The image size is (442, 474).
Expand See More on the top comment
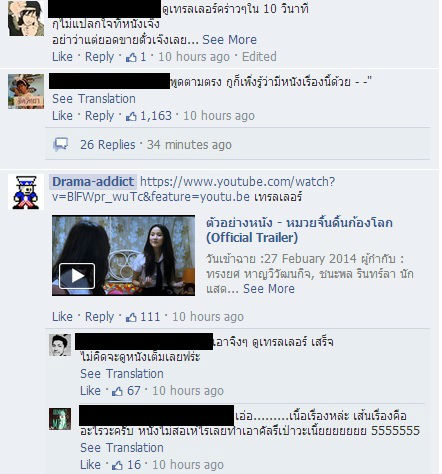pos(230,40)
